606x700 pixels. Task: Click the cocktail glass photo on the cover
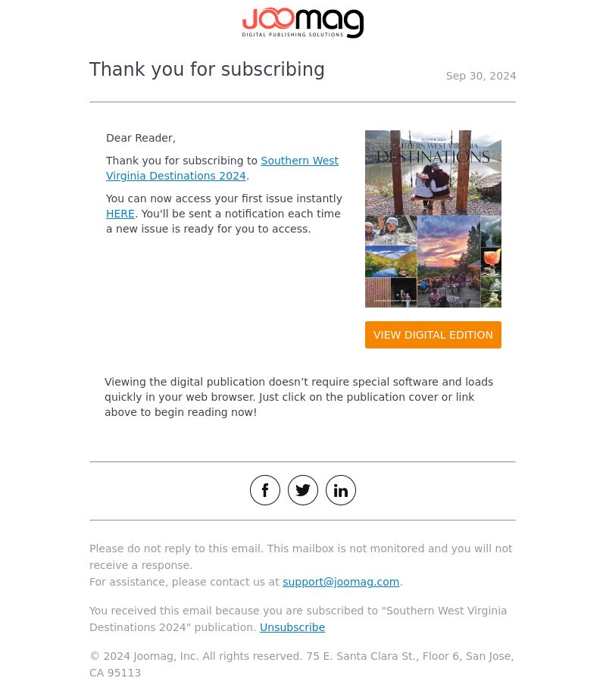492,261
